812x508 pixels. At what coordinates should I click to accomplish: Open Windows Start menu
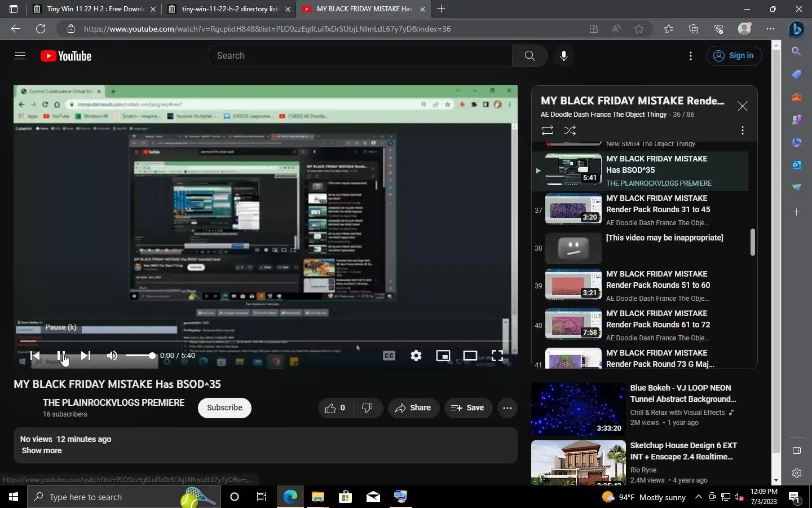pos(14,497)
